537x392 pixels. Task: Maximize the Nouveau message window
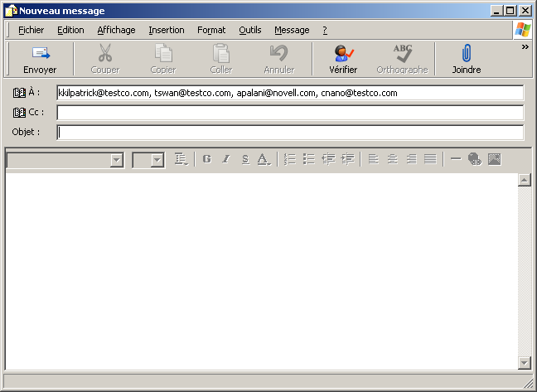pyautogui.click(x=510, y=11)
